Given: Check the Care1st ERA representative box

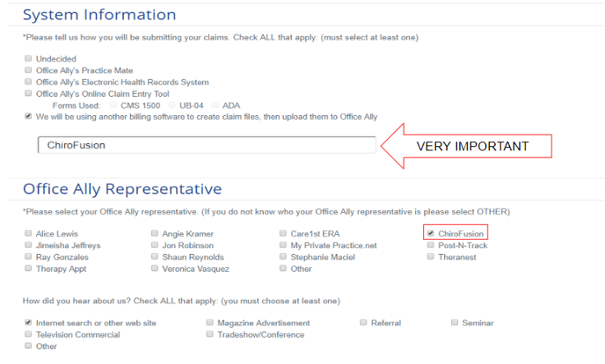Looking at the screenshot, I should tap(283, 233).
